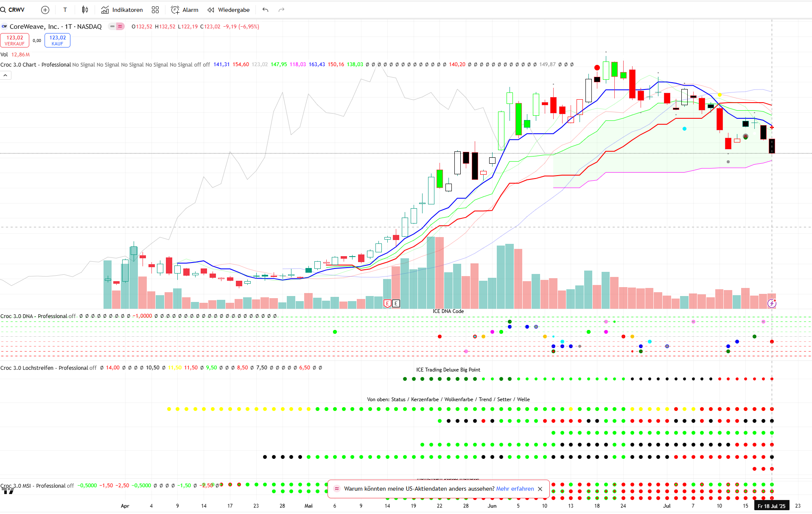Start Wiedergabe bar replay

point(229,10)
